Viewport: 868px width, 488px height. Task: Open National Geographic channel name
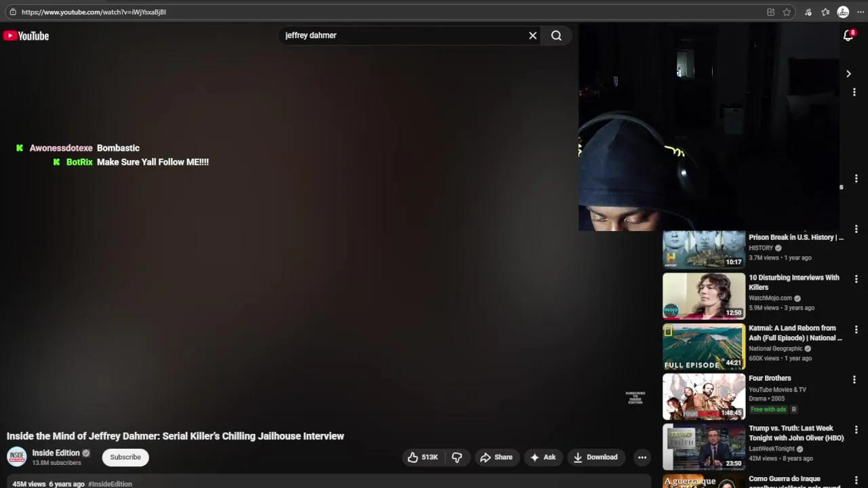click(775, 348)
